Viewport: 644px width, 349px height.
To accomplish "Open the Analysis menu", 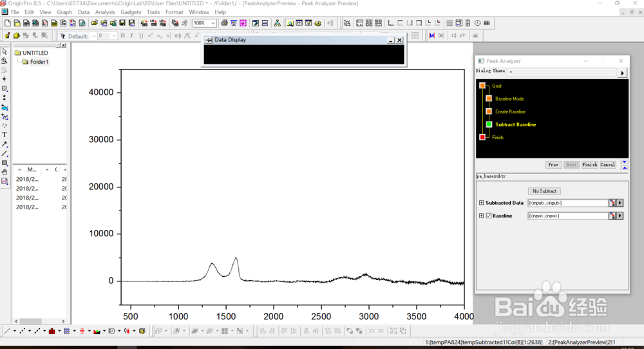I will 105,12.
